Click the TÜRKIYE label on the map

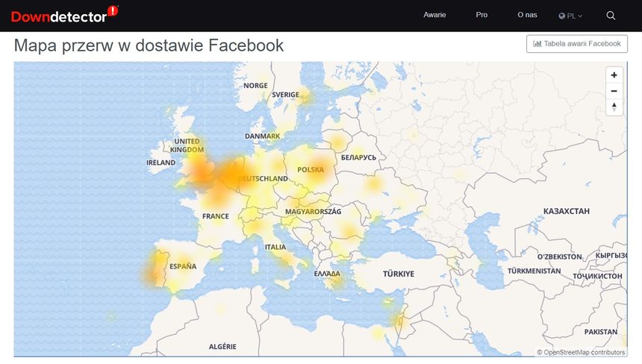pyautogui.click(x=399, y=274)
